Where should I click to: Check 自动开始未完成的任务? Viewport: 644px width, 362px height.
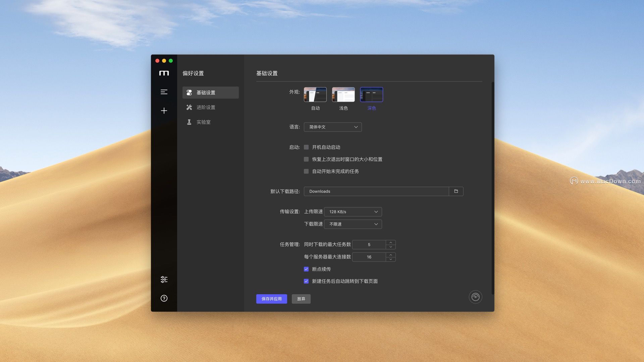[x=306, y=171]
